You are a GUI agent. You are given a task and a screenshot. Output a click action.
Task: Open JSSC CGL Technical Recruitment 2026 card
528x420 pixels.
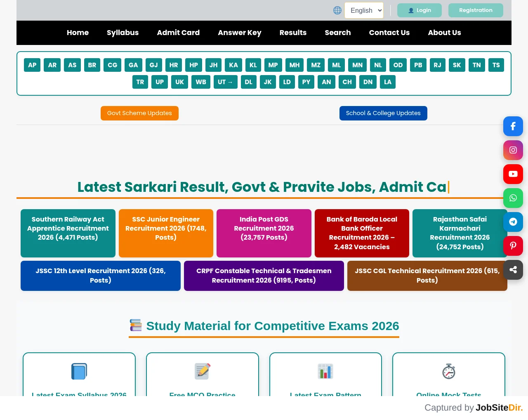427,276
